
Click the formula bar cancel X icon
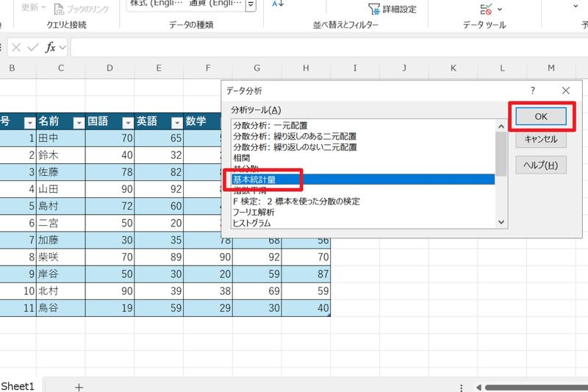click(16, 47)
